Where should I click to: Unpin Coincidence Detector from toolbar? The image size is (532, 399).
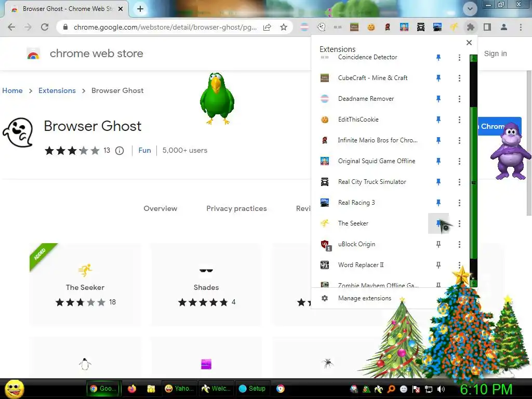coord(438,57)
